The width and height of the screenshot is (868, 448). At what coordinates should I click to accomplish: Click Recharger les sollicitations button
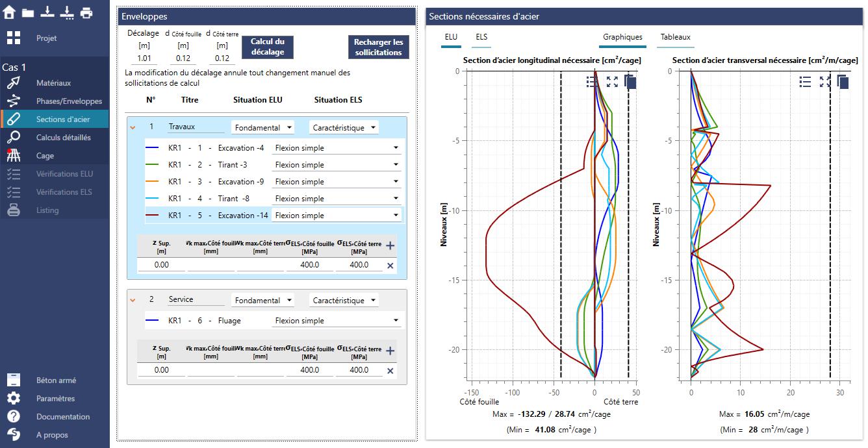click(x=378, y=47)
